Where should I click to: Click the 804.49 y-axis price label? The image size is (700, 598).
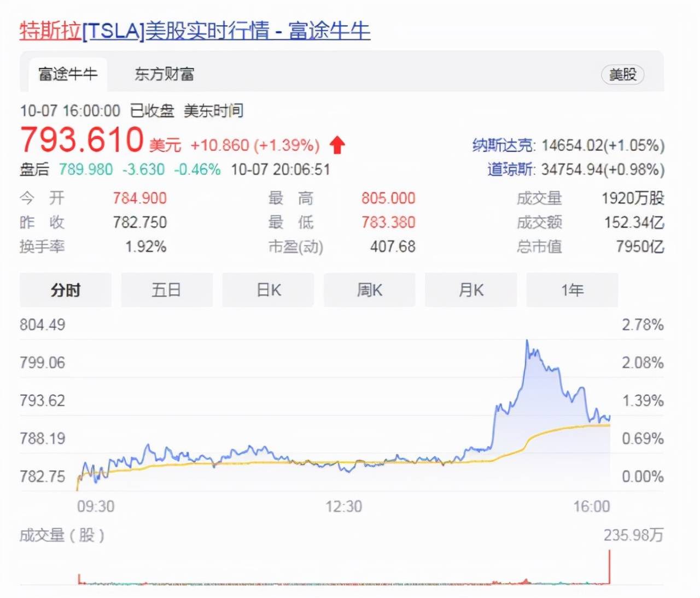coord(43,325)
